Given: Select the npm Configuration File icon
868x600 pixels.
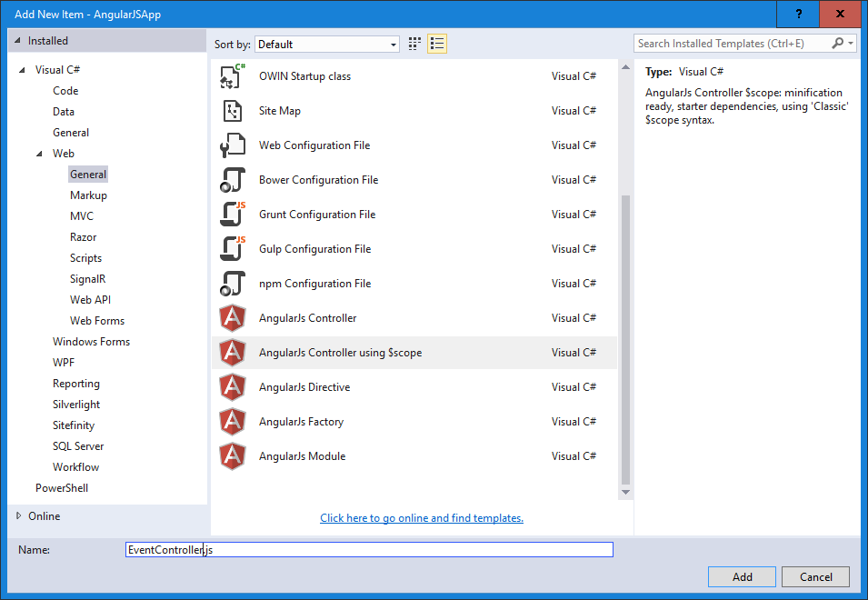Looking at the screenshot, I should [233, 284].
